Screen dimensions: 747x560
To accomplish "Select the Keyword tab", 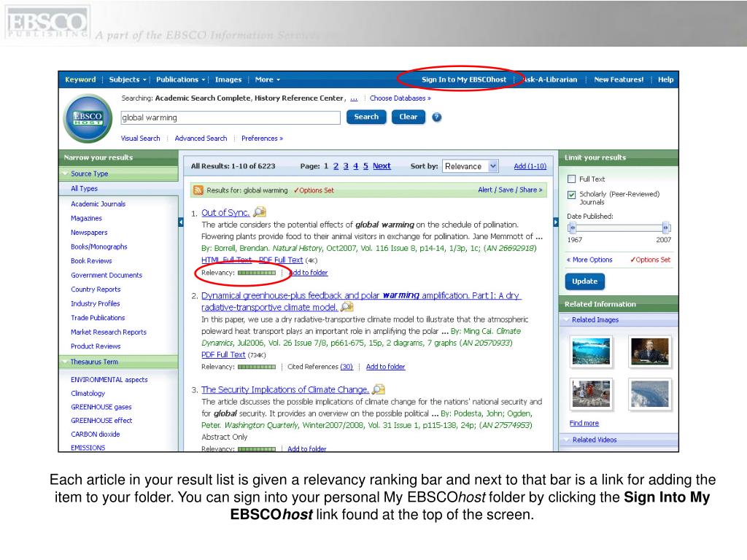I will tap(80, 79).
